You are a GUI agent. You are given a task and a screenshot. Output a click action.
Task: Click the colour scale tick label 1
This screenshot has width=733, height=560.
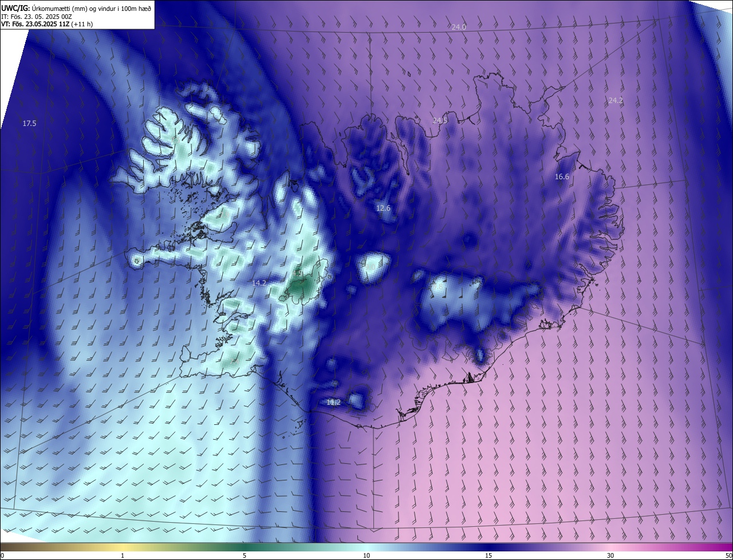123,555
